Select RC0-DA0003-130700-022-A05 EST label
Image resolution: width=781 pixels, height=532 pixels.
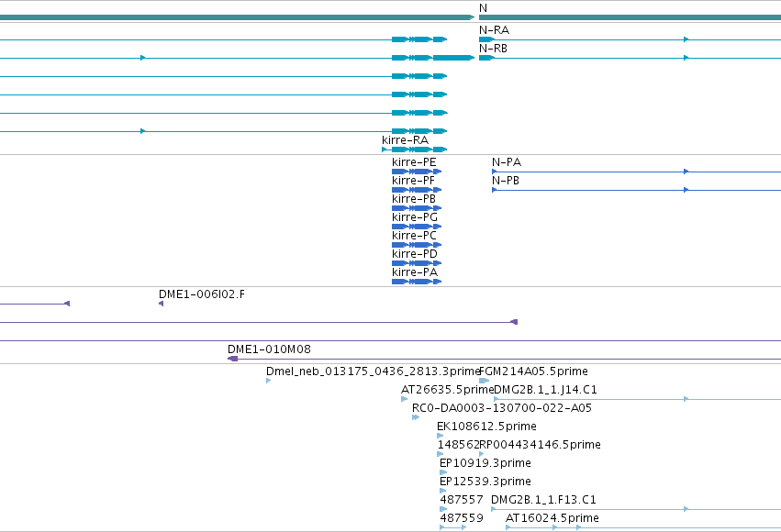[x=502, y=408]
